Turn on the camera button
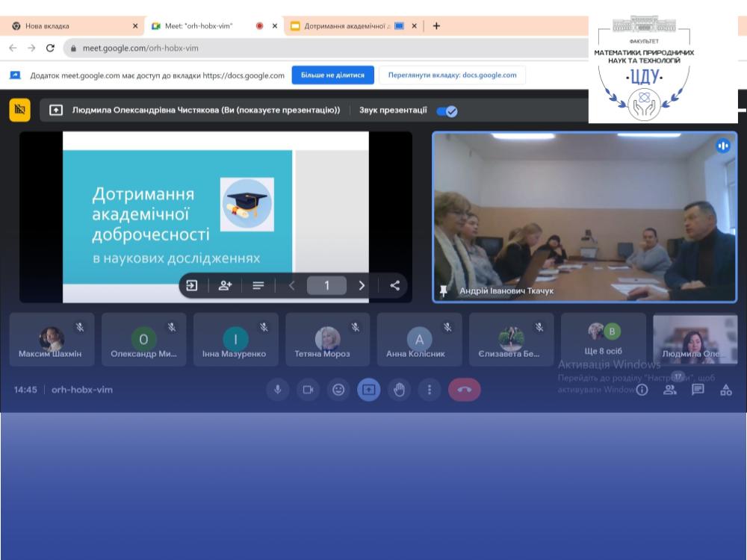The height and width of the screenshot is (560, 747). pyautogui.click(x=308, y=390)
